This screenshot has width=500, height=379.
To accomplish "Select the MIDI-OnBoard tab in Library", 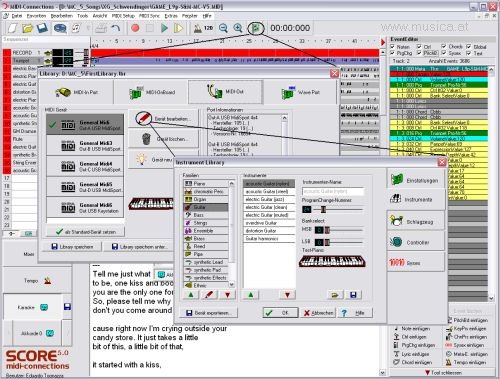I will pos(151,92).
